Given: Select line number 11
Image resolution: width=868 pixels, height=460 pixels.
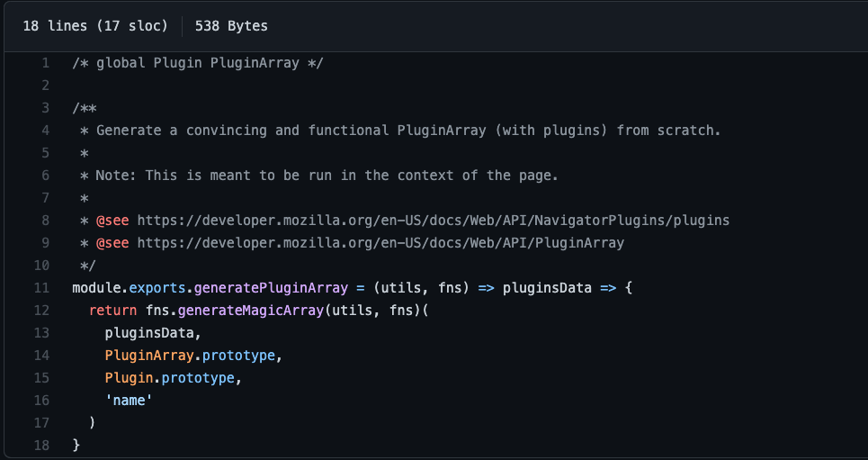Looking at the screenshot, I should point(41,288).
